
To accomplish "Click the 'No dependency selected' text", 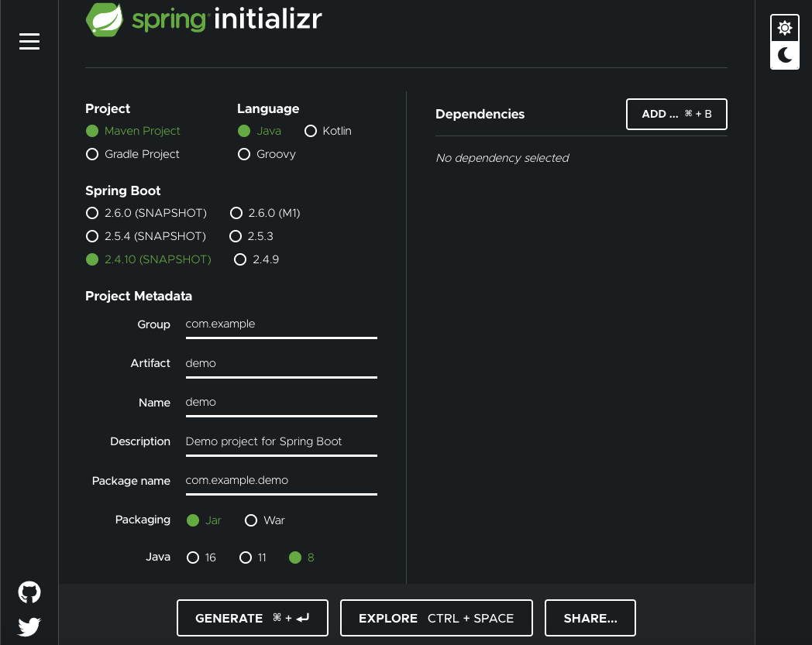I will coord(502,158).
